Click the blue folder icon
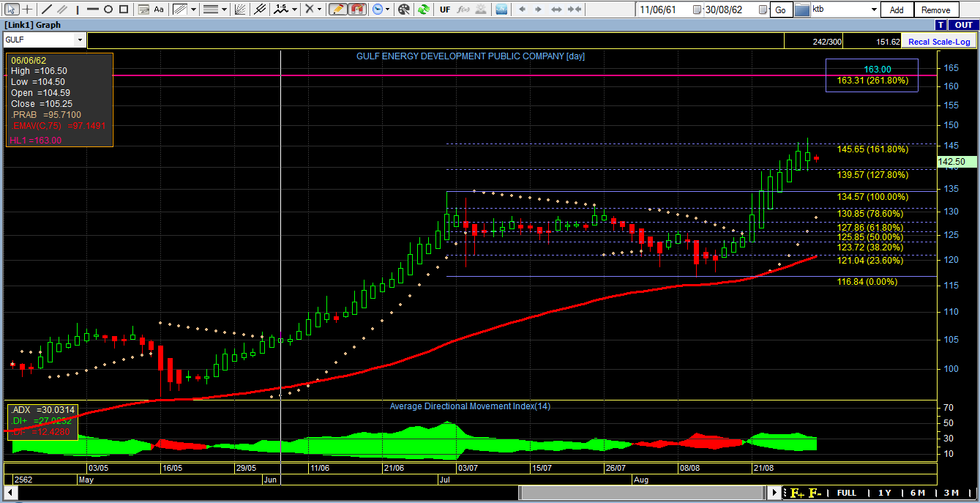The image size is (980, 503). 801,10
